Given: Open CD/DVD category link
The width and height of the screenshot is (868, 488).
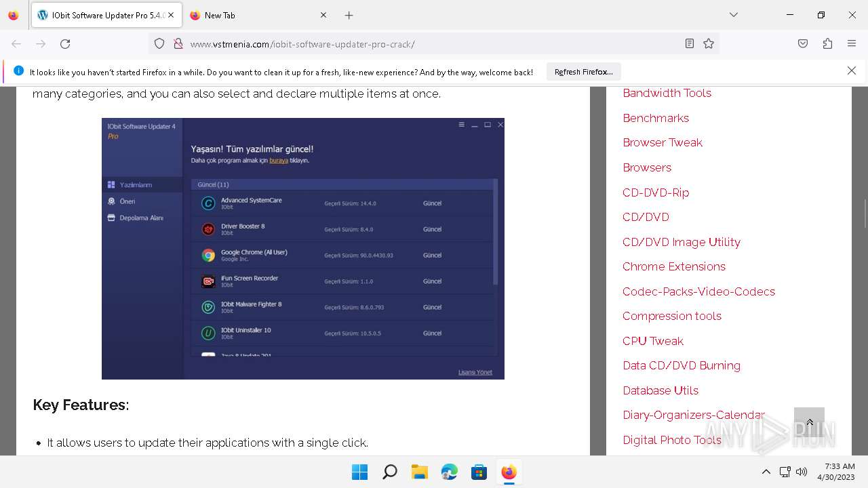Looking at the screenshot, I should point(646,217).
